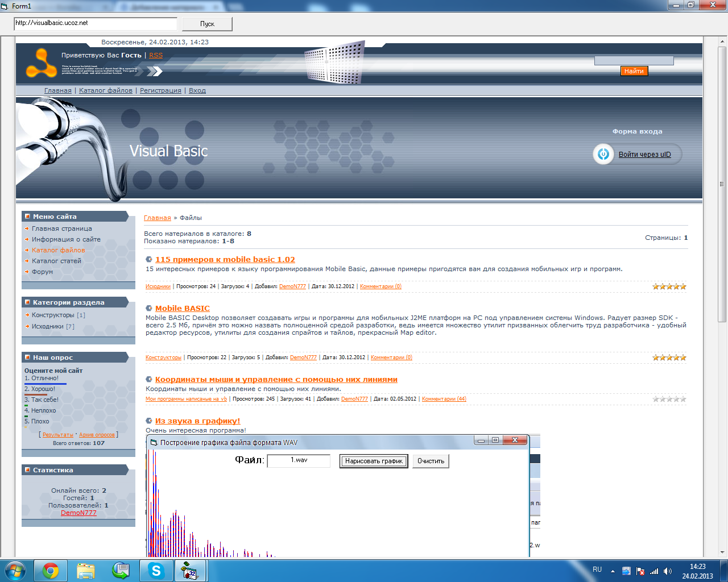Click the Файл 1.wav input field
This screenshot has width=728, height=582.
299,460
